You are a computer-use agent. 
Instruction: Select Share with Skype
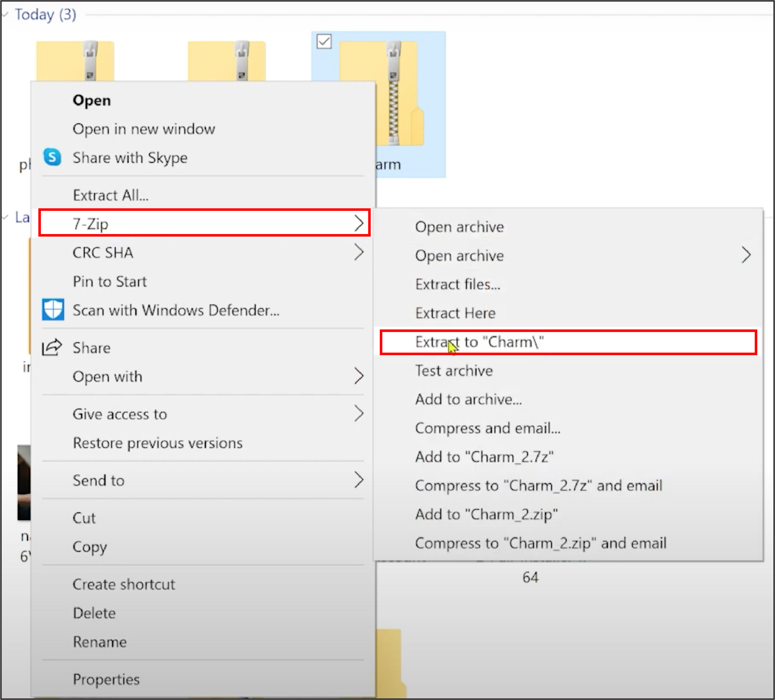pos(203,158)
